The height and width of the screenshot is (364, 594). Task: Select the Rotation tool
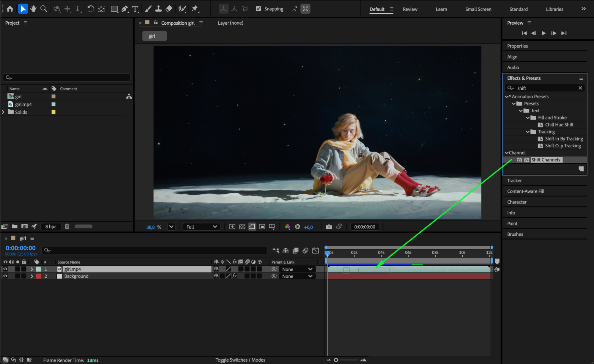pyautogui.click(x=91, y=9)
